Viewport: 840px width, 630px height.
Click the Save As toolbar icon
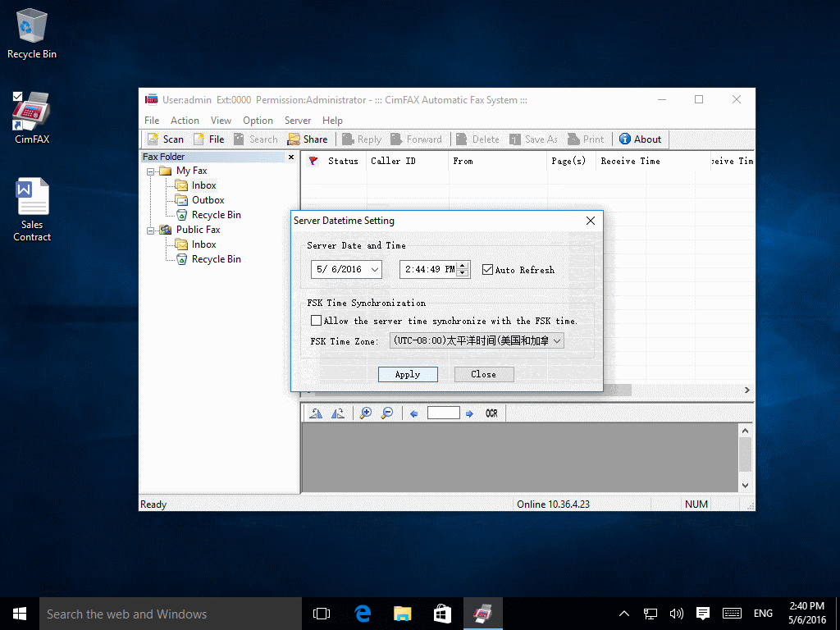pyautogui.click(x=533, y=139)
